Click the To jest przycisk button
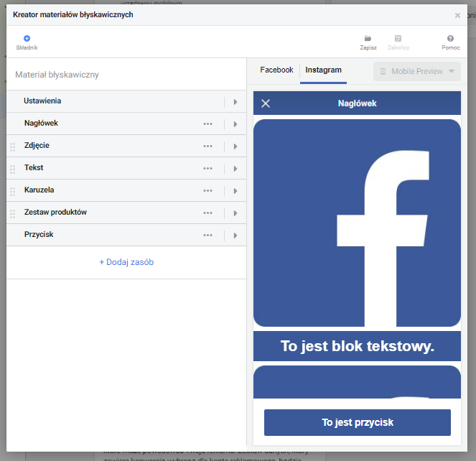Screen dimensions: 476x461 click(x=358, y=422)
